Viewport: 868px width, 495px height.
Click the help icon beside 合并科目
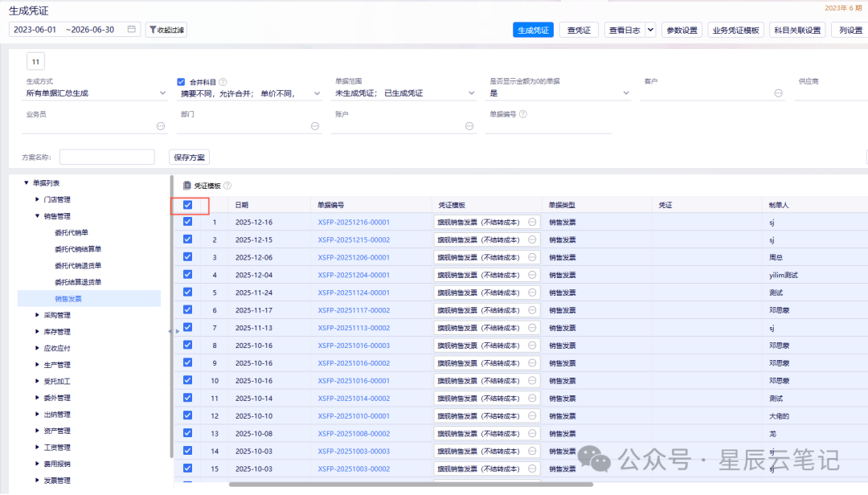coord(223,82)
